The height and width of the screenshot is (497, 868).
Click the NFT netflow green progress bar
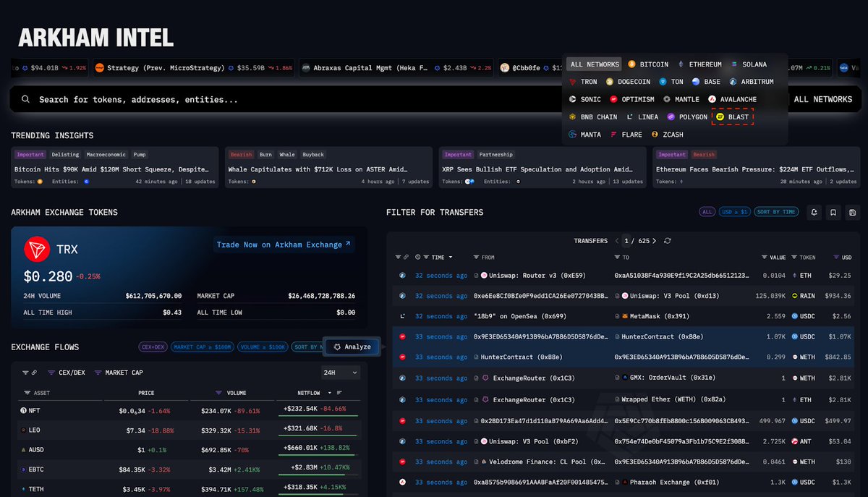(317, 416)
